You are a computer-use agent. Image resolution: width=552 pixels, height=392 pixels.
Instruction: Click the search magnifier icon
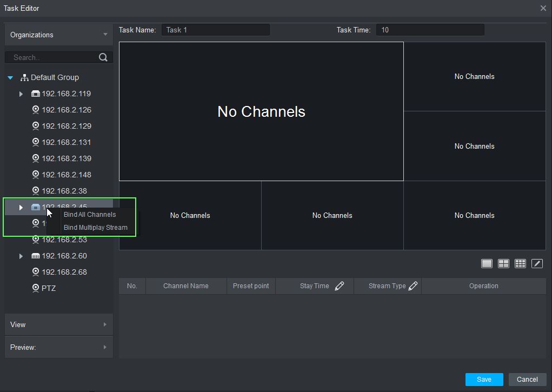tap(103, 57)
